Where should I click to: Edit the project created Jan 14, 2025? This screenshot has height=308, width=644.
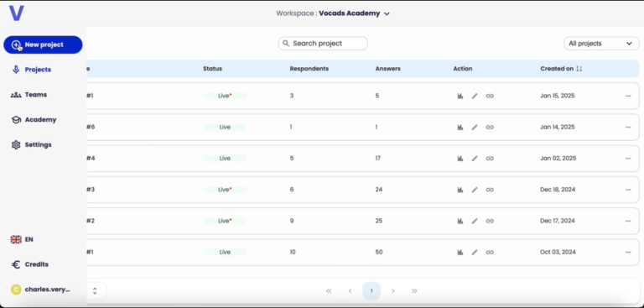(x=475, y=127)
